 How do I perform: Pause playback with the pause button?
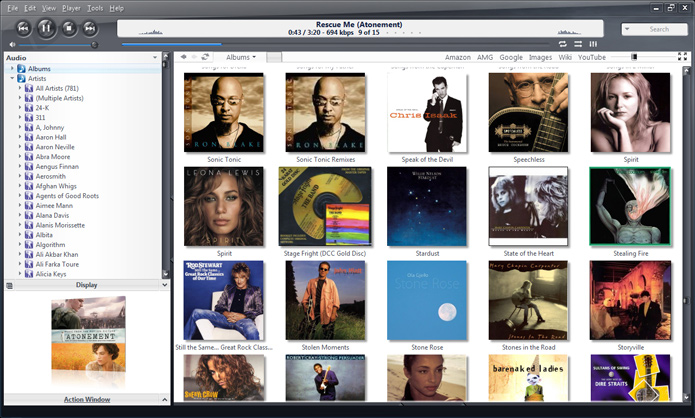(x=46, y=28)
